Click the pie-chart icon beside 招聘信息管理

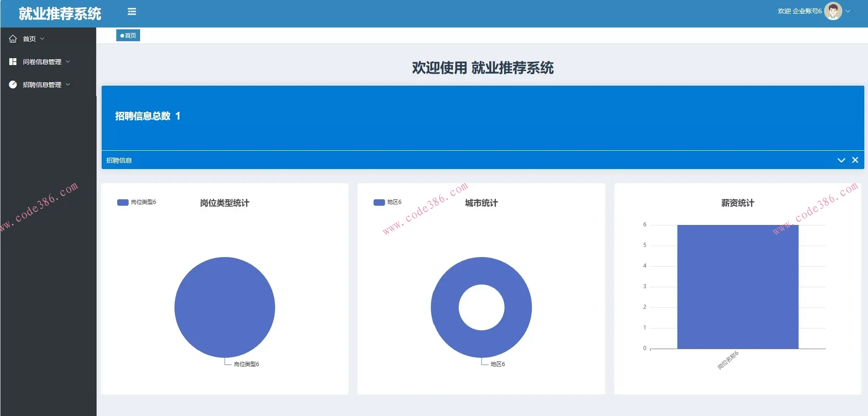pyautogui.click(x=13, y=84)
